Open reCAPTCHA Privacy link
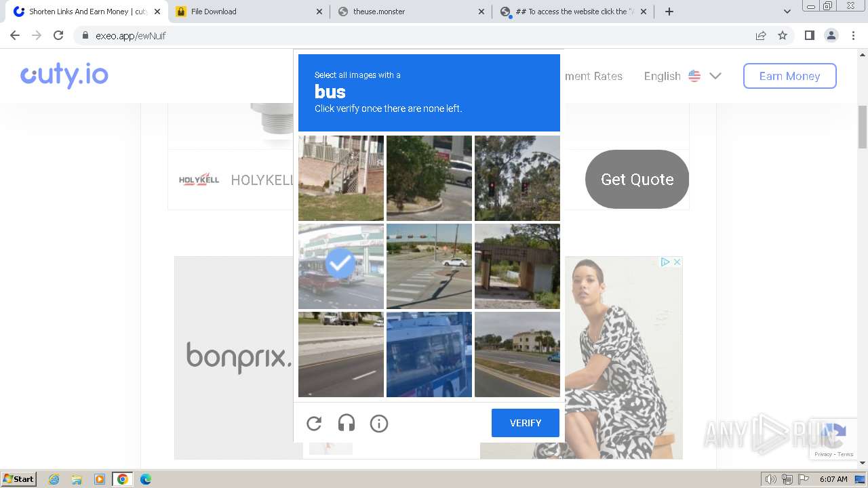This screenshot has height=488, width=868. (x=823, y=454)
